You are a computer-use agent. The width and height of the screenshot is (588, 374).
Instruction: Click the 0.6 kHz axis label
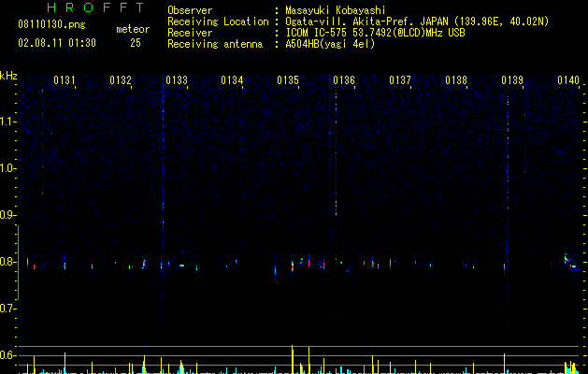click(x=8, y=355)
